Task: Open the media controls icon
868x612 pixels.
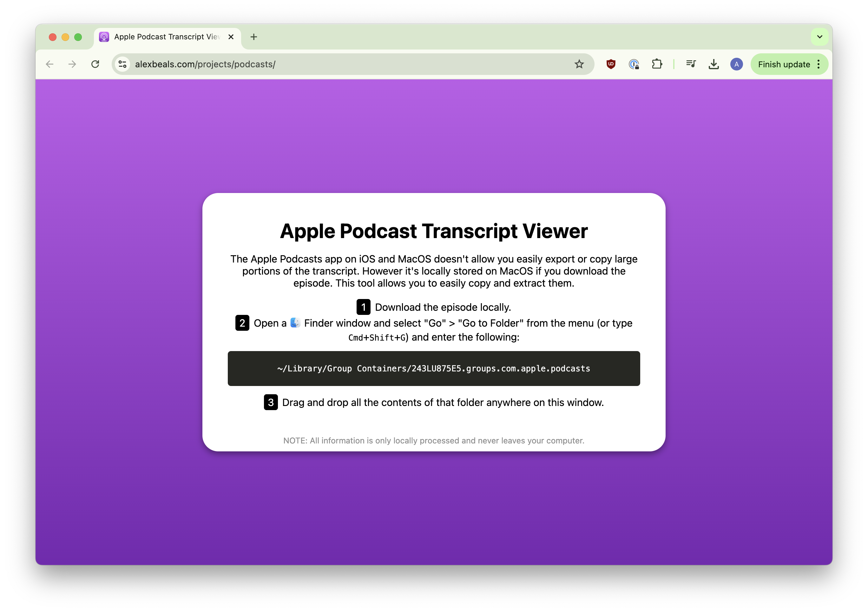Action: 691,64
